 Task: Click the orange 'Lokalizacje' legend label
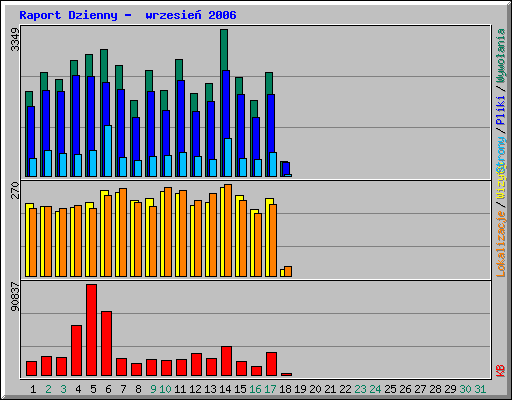(501, 244)
